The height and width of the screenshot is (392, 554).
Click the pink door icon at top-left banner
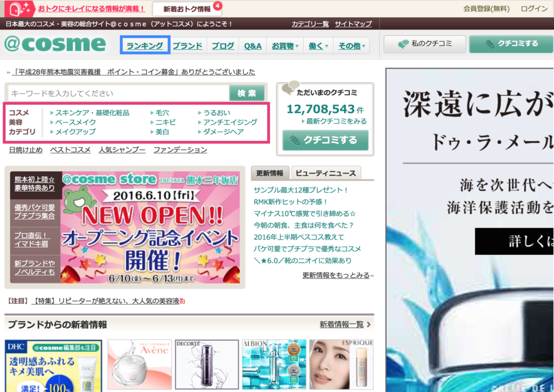pos(19,9)
